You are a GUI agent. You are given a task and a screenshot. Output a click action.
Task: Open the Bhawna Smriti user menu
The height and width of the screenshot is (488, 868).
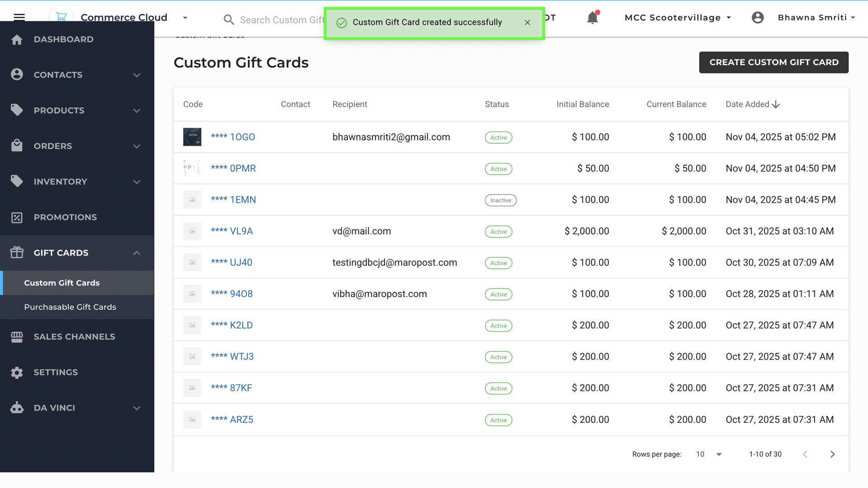tap(816, 18)
